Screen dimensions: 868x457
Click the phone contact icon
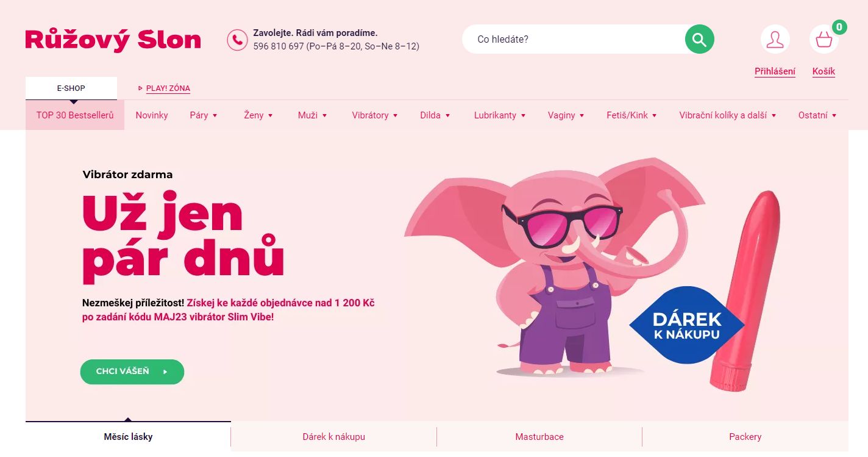tap(237, 40)
